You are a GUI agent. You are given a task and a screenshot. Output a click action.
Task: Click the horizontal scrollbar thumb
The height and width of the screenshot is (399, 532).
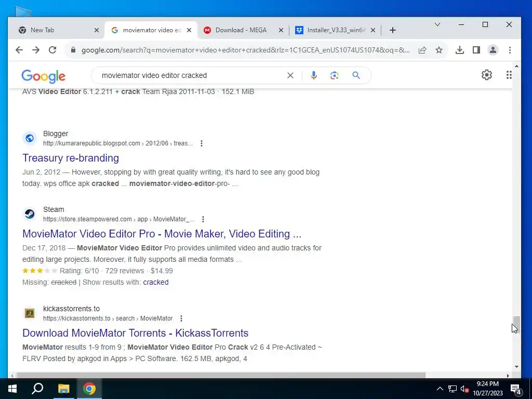click(220, 375)
